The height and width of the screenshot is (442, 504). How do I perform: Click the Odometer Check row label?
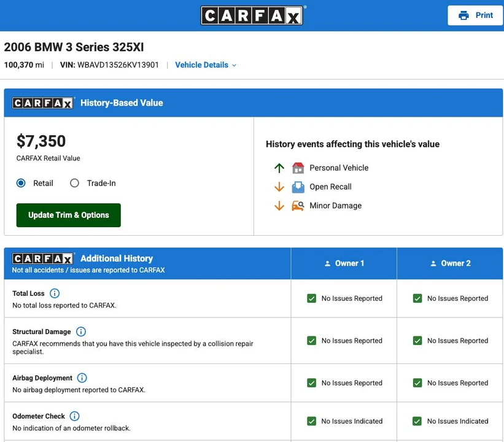click(x=39, y=416)
